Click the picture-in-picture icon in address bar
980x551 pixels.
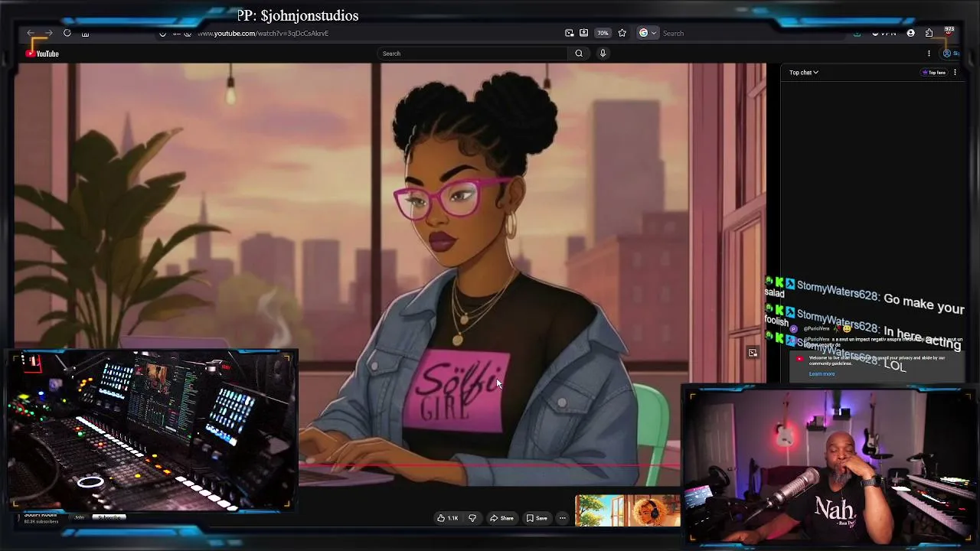point(569,33)
